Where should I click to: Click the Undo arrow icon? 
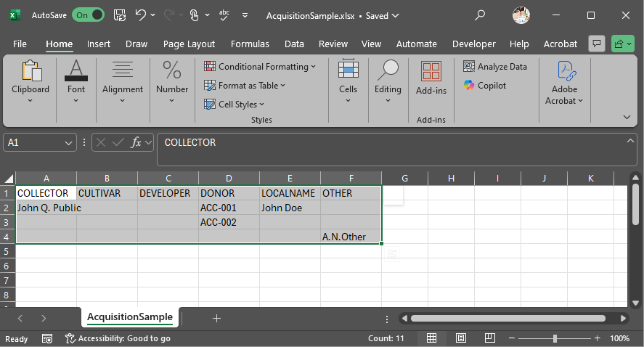141,15
